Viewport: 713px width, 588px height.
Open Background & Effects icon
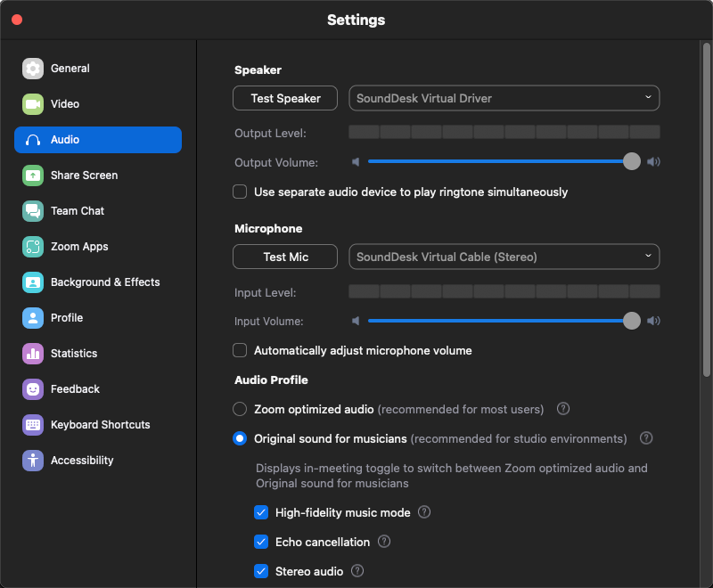tap(33, 282)
